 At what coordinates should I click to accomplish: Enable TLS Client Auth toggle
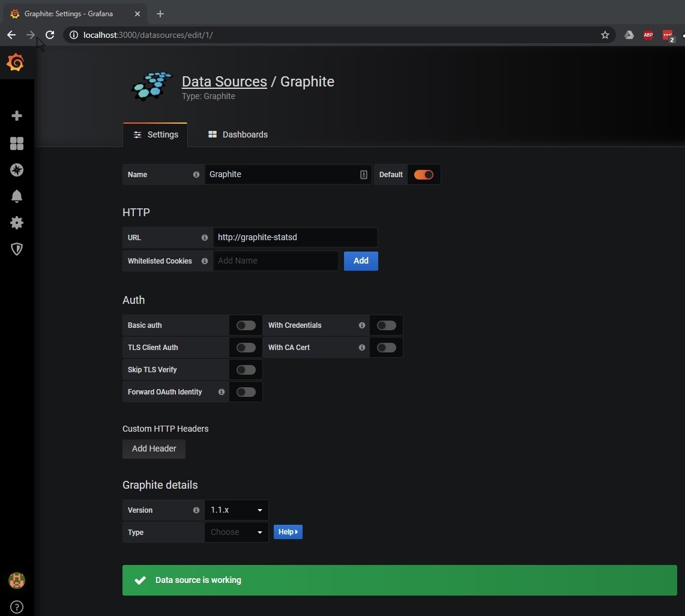click(246, 348)
